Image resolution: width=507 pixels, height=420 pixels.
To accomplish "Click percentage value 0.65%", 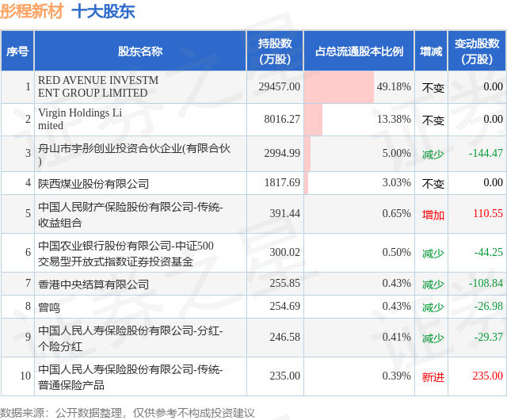I will [x=396, y=213].
